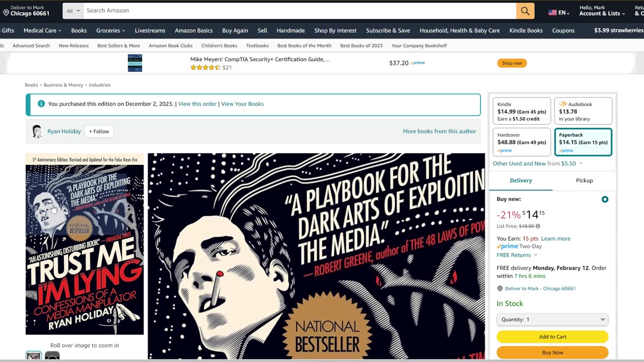Choose the Kindle format option
This screenshot has height=362, width=644.
tap(522, 111)
